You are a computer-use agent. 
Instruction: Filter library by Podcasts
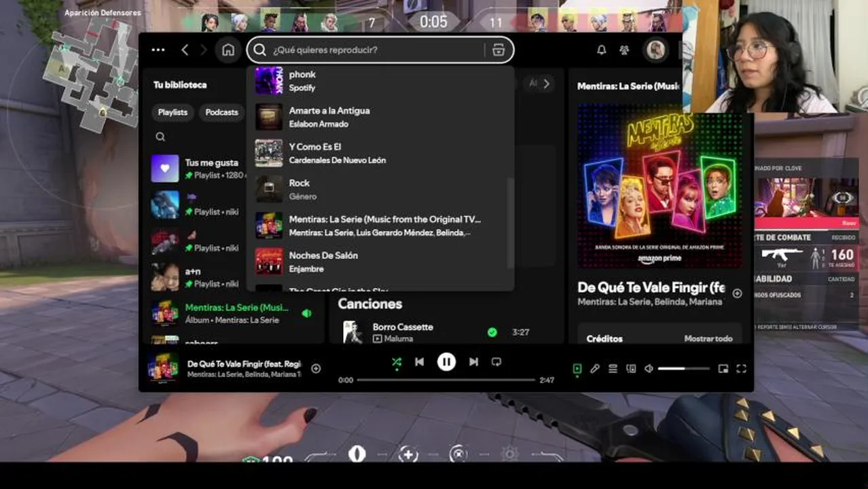point(221,112)
